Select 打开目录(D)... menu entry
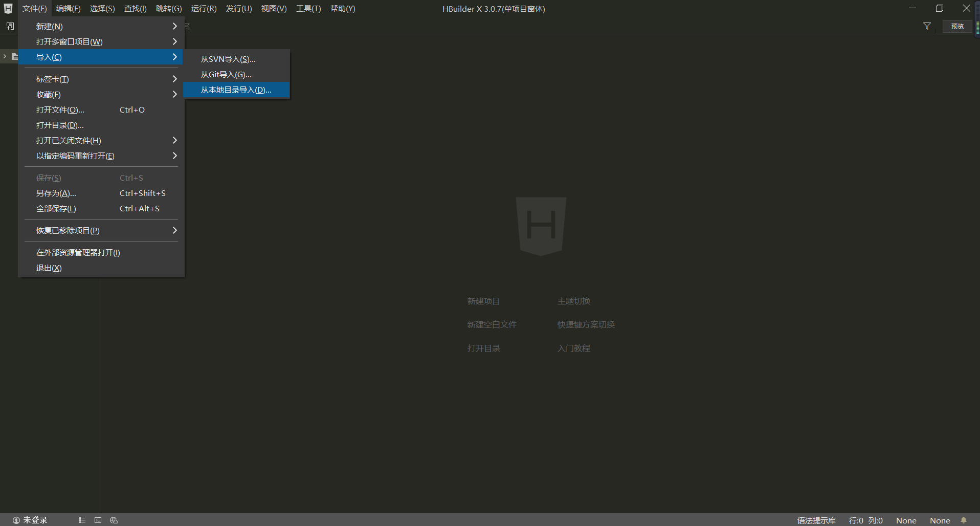The image size is (980, 526). [101, 125]
